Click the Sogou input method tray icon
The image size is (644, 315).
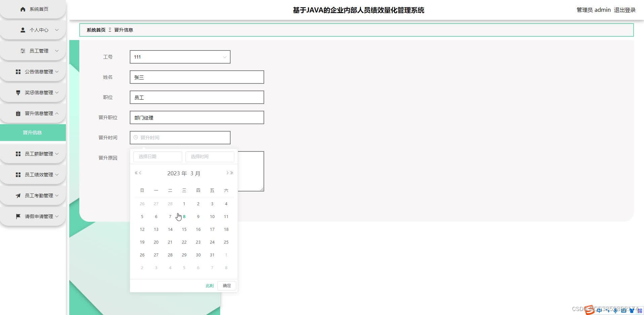coord(590,310)
